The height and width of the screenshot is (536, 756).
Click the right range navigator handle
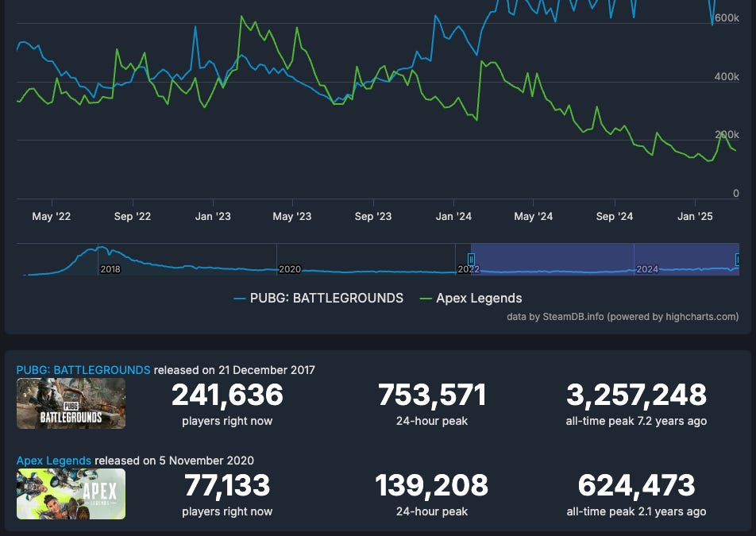pos(738,260)
